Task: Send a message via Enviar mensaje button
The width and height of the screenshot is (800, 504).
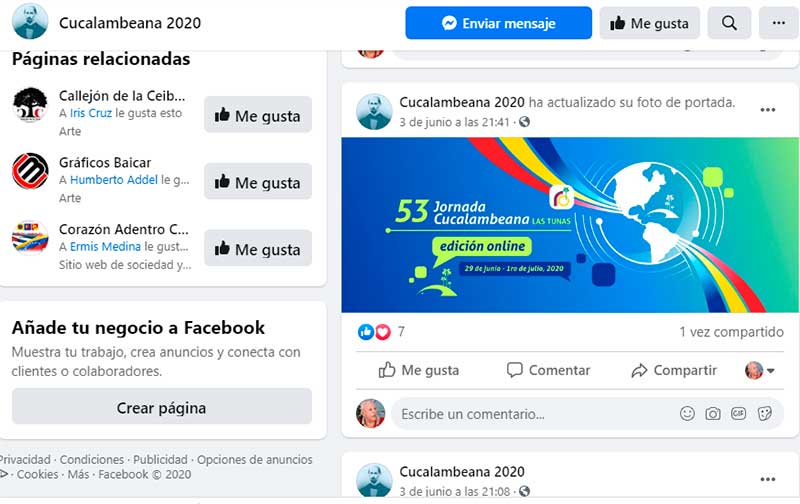Action: click(x=498, y=23)
